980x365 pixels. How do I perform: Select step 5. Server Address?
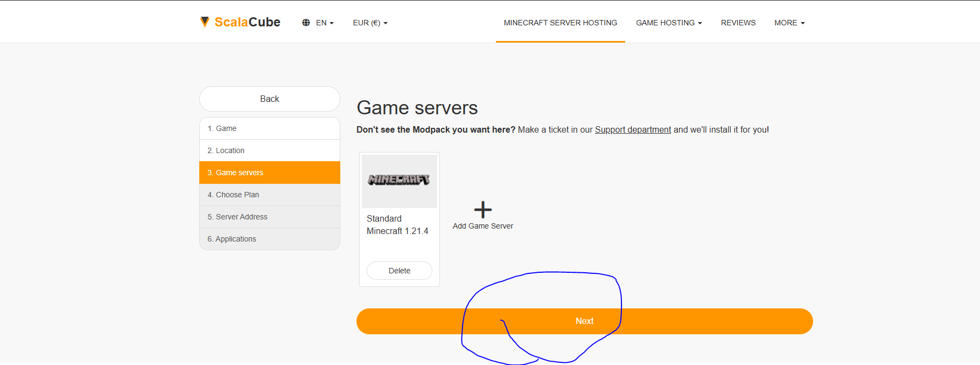[x=270, y=217]
